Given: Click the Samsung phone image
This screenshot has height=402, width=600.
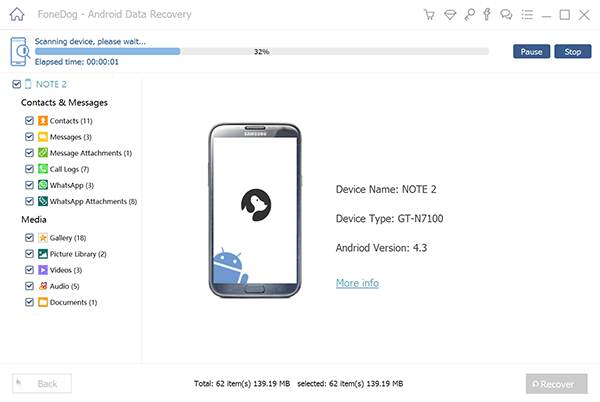Looking at the screenshot, I should pyautogui.click(x=255, y=210).
